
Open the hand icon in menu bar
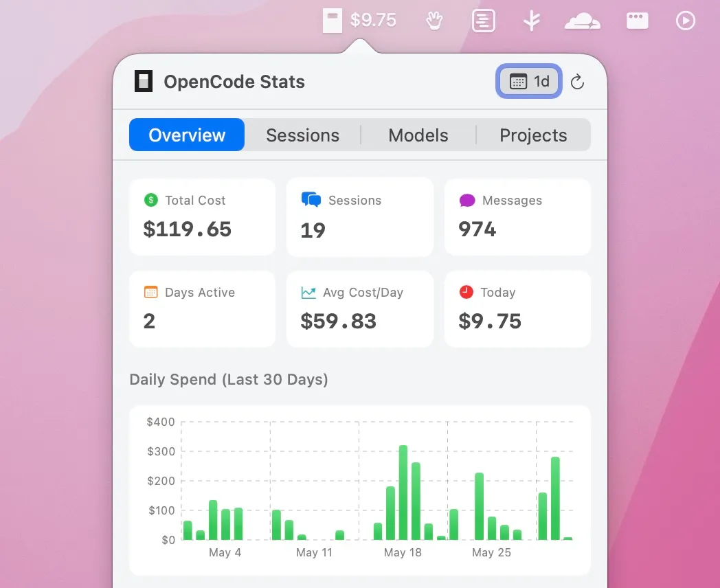(x=434, y=21)
